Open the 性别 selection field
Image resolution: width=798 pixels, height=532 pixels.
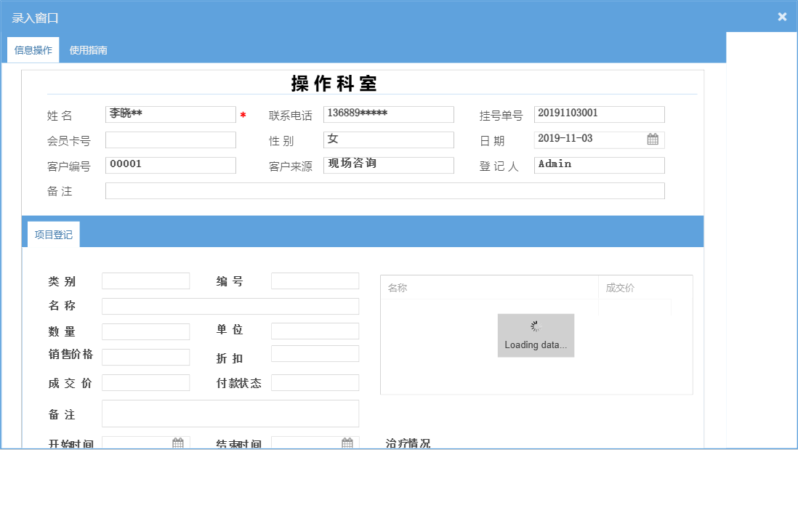click(388, 140)
